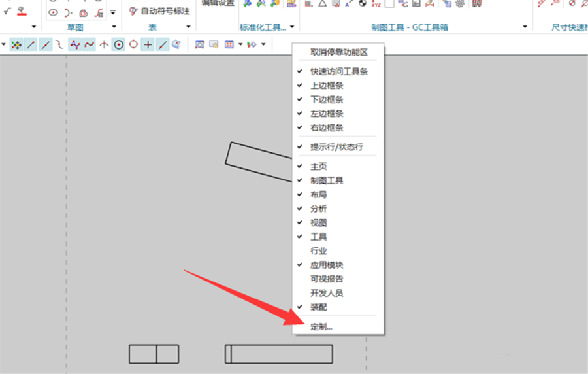
Task: Expand the 草图 group dropdown arrow
Action: 114,27
